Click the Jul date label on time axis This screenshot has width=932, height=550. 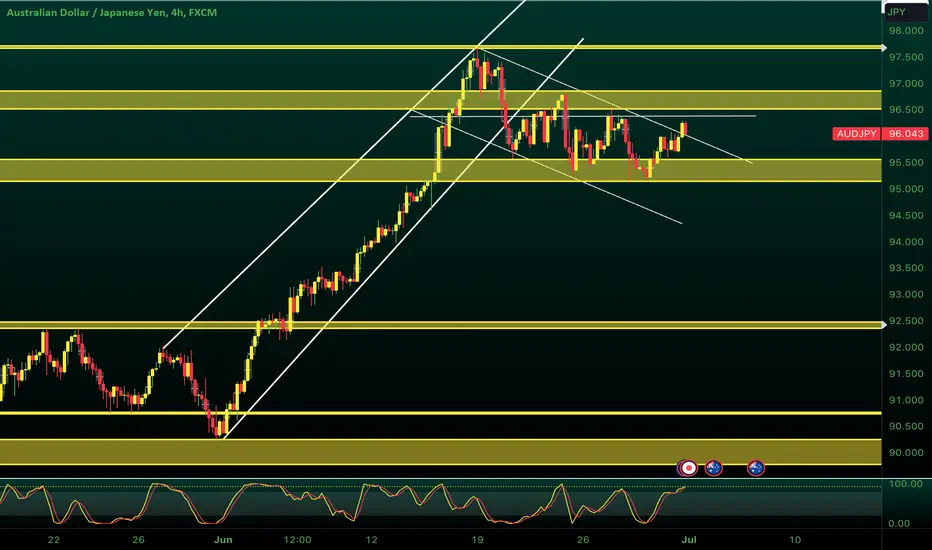(689, 540)
